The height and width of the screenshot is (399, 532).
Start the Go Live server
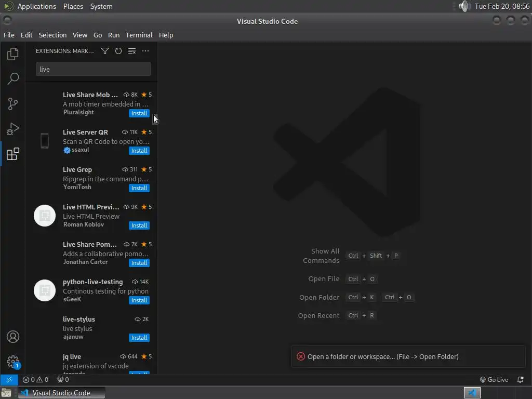pos(494,380)
